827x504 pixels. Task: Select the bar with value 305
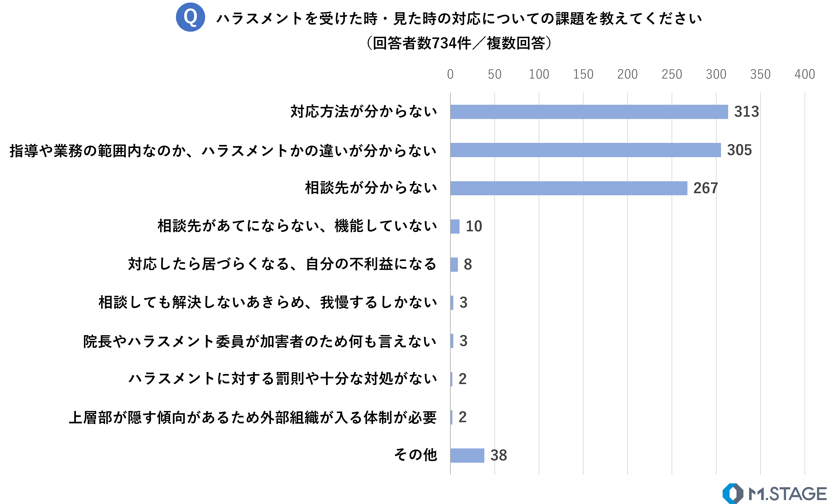coord(585,150)
